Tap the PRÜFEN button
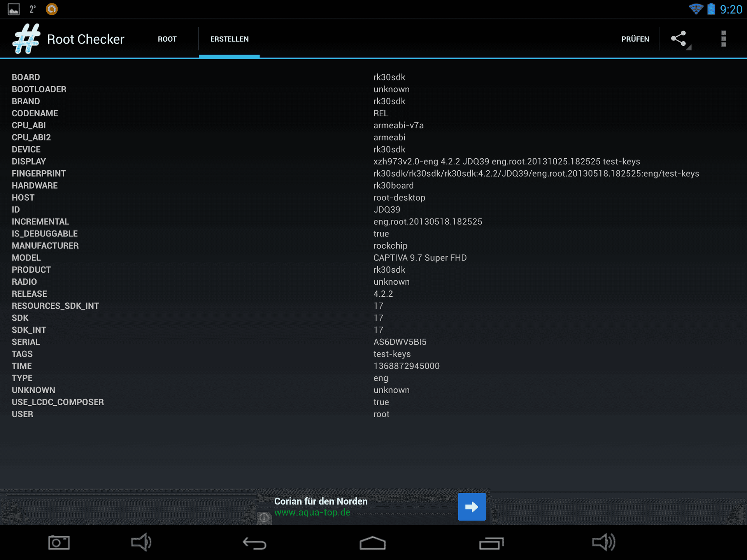This screenshot has height=560, width=747. 635,39
